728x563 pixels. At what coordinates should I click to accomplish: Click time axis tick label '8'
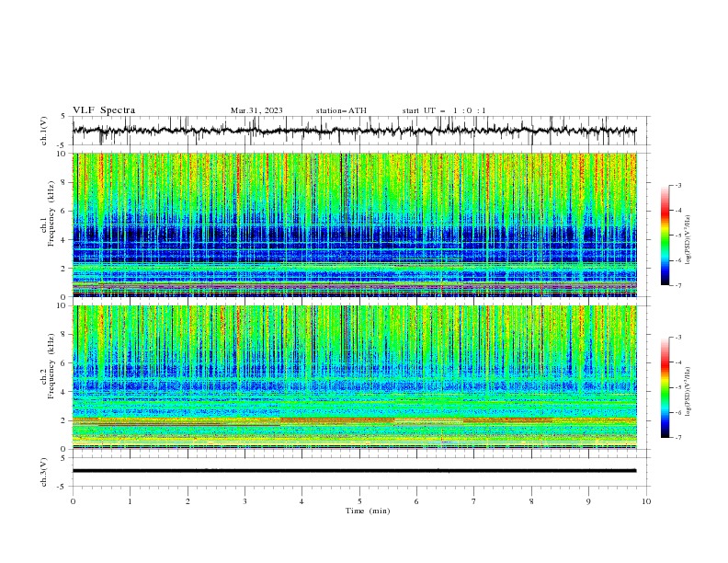(531, 501)
